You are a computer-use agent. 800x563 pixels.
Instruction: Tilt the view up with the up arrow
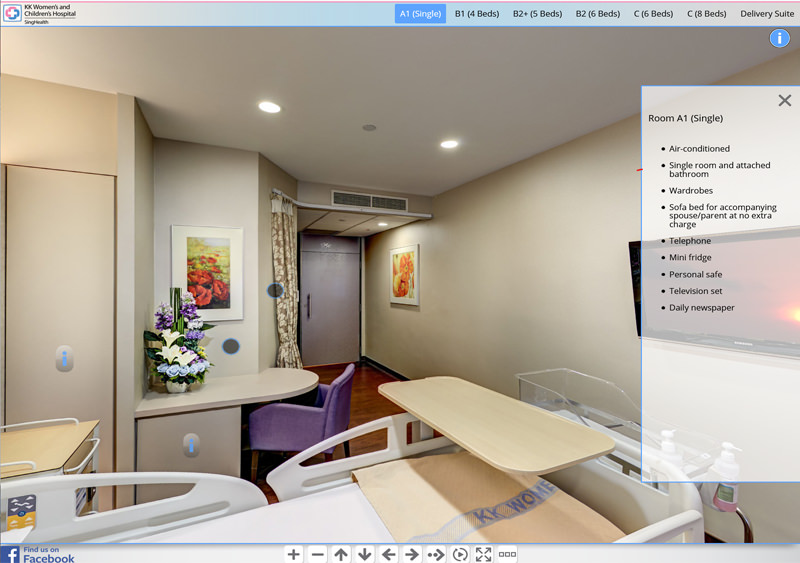click(x=341, y=554)
